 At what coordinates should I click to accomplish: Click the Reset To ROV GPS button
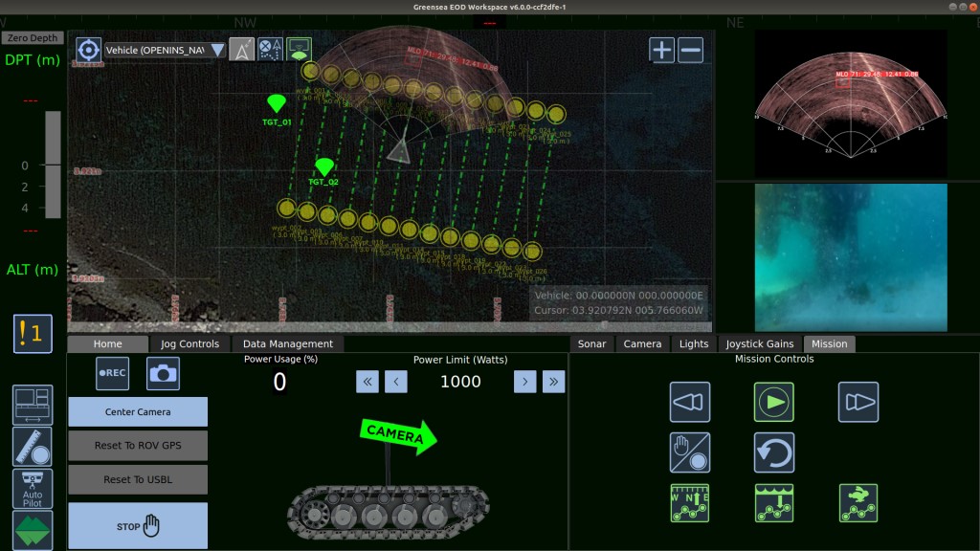(138, 446)
